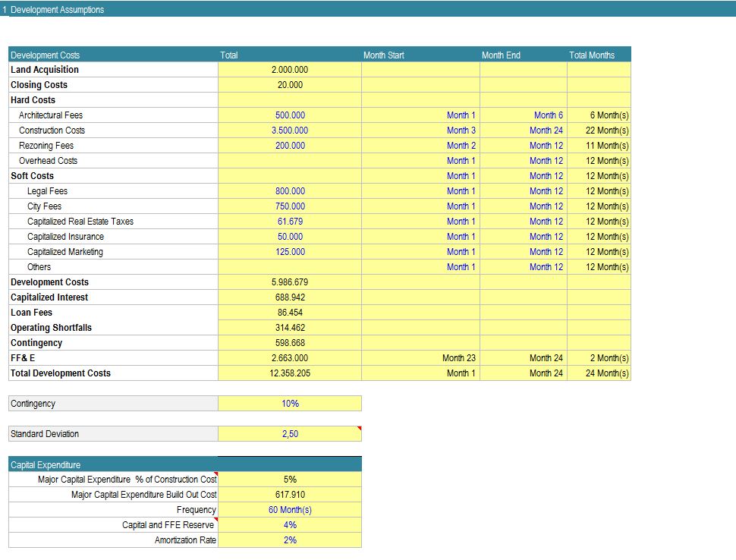
Task: Click Construction Costs Month Start Month 3
Action: 420,130
